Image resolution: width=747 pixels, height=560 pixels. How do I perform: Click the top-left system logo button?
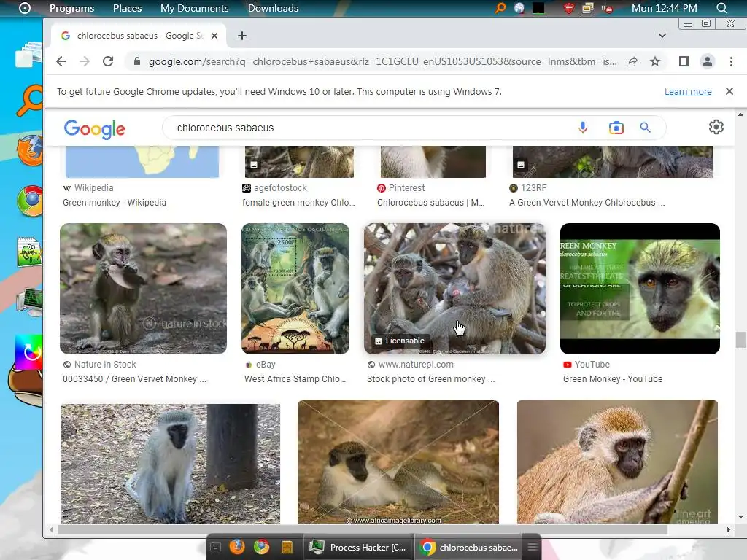click(24, 8)
